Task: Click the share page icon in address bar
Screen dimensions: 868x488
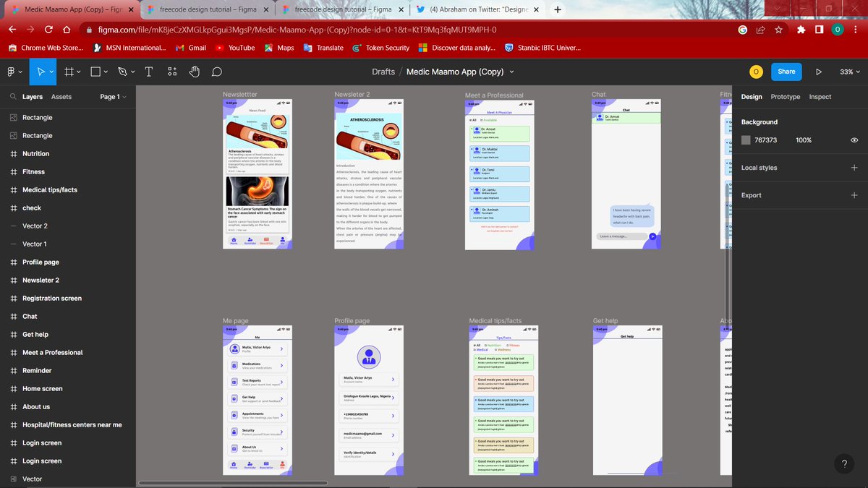Action: pos(761,30)
